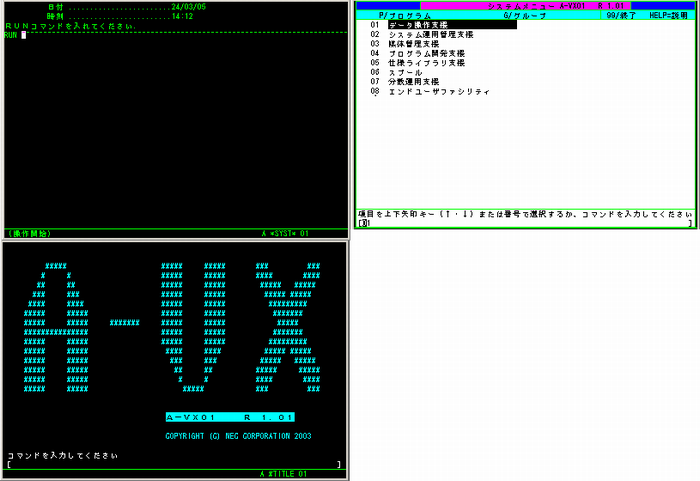Click the RUNコマンドを入れてください message
Screen dimensions: 700x481
(x=71, y=26)
